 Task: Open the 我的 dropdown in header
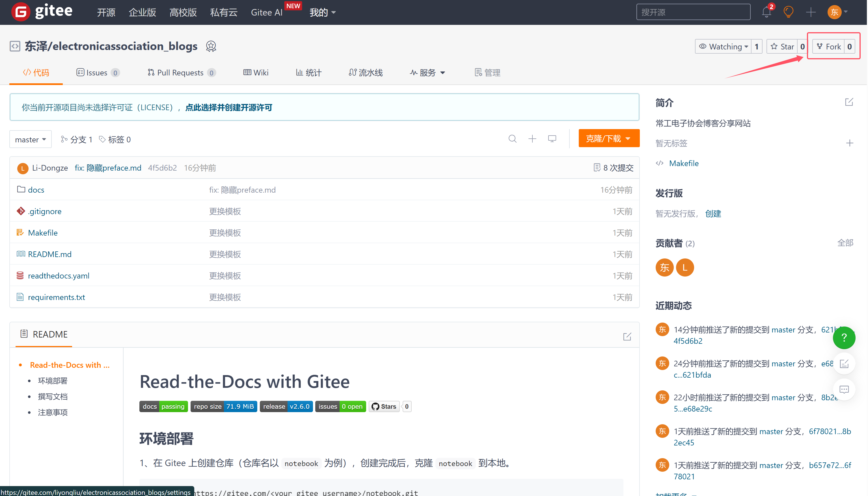coord(323,13)
